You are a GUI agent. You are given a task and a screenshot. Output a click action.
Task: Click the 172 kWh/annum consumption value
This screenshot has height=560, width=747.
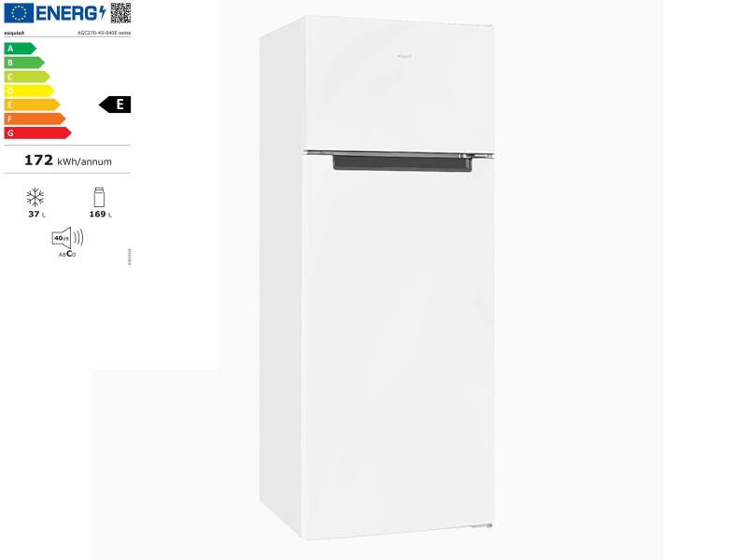68,161
